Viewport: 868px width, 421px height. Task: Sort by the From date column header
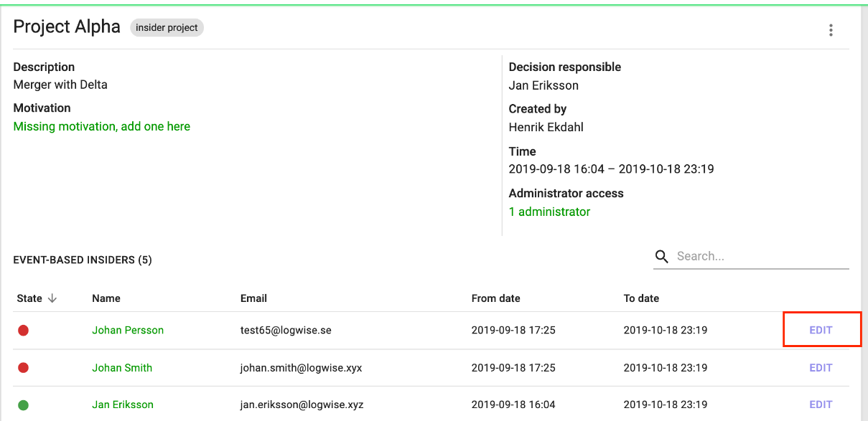496,298
